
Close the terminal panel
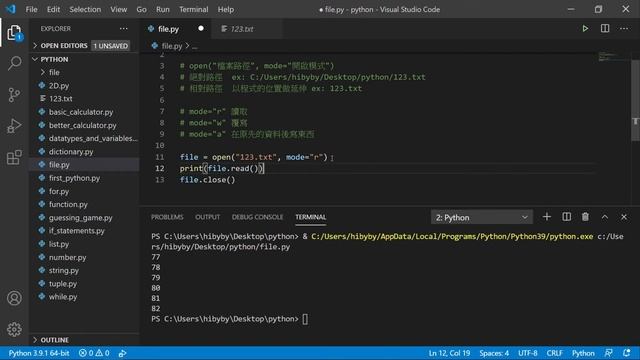coord(624,217)
